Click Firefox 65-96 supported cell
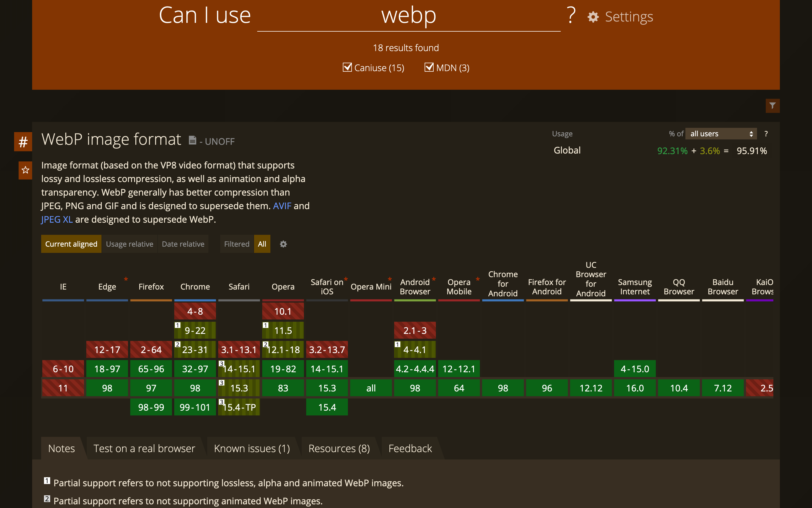812x508 pixels. [151, 369]
